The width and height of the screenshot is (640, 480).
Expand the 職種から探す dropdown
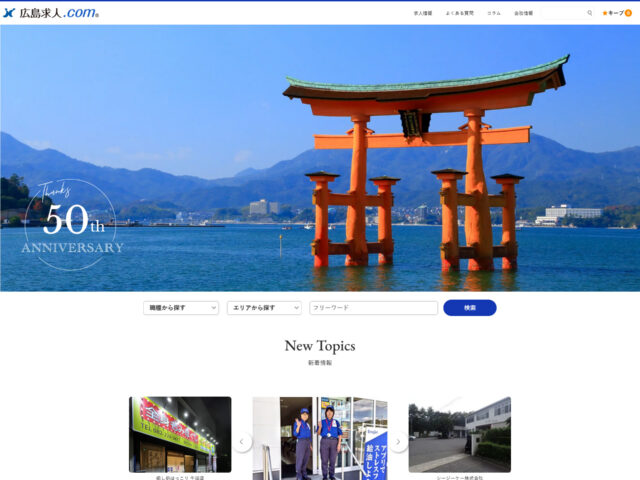coord(181,308)
